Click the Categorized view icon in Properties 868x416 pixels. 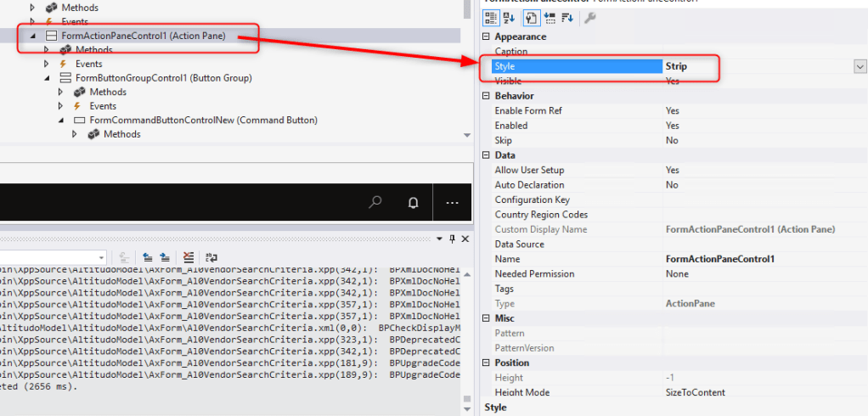[491, 18]
